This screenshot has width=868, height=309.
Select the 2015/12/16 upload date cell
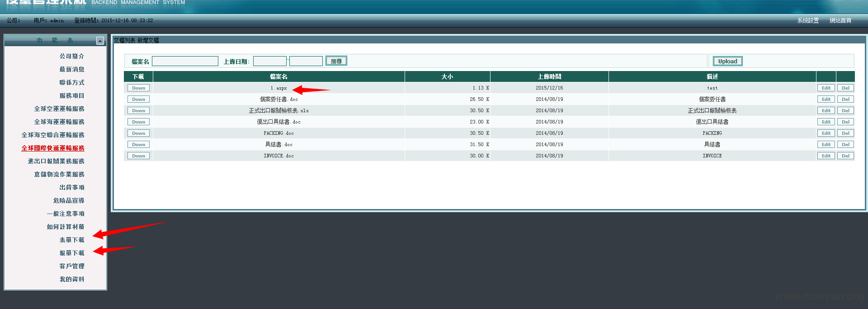[550, 88]
